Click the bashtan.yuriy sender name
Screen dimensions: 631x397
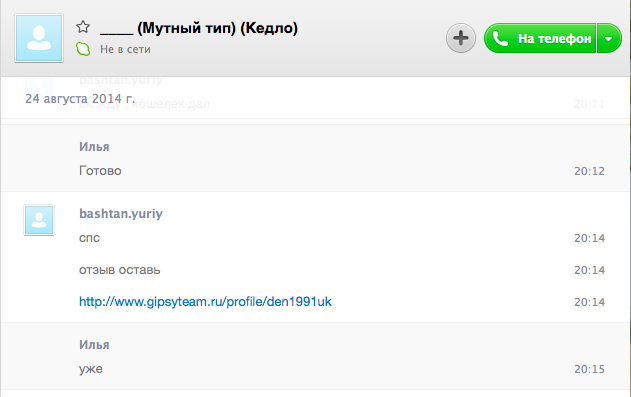121,214
